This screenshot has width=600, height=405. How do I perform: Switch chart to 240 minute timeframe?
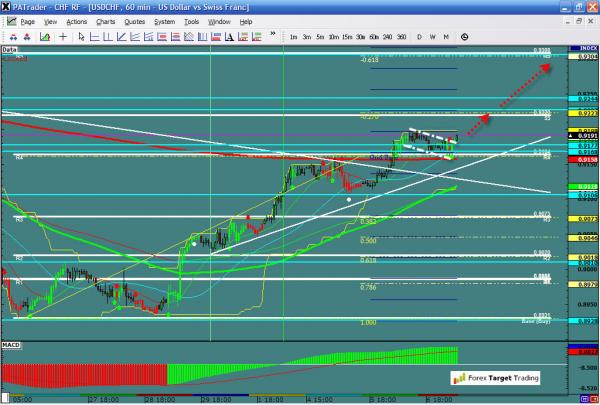coord(388,37)
